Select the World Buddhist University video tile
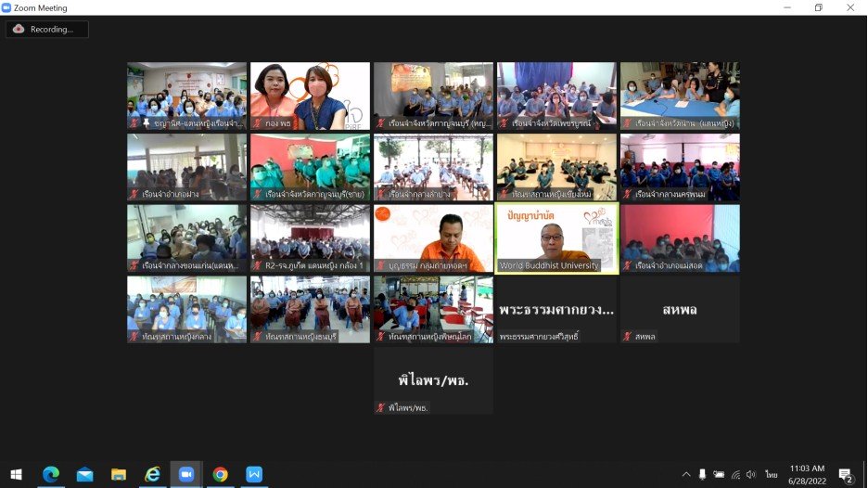Screen dimensions: 868x488 click(x=556, y=238)
